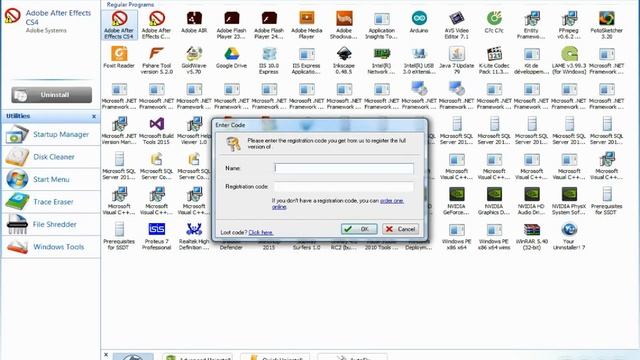Screen dimensions: 640x360
Task: Select AVS Video Editor 7.1
Action: tap(457, 25)
